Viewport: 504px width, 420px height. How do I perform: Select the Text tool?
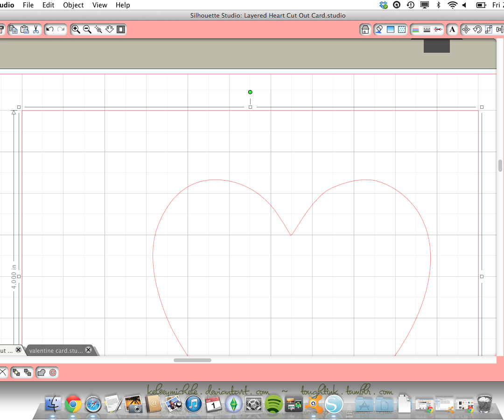point(452,29)
